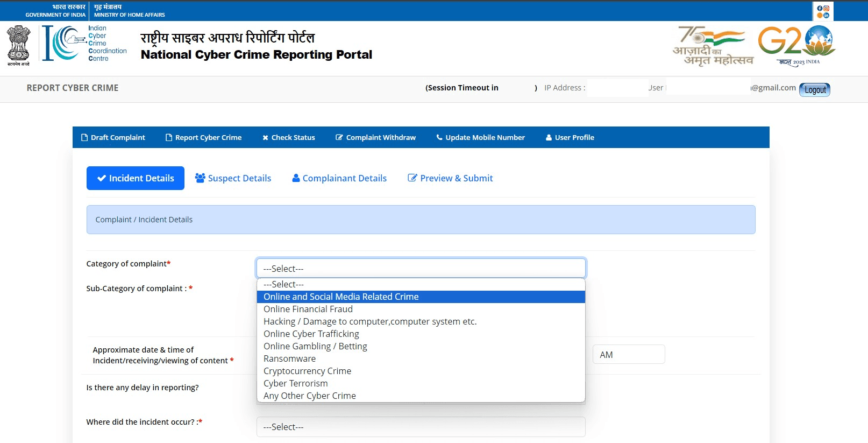
Task: Choose Cyber Terrorism category
Action: click(421, 383)
